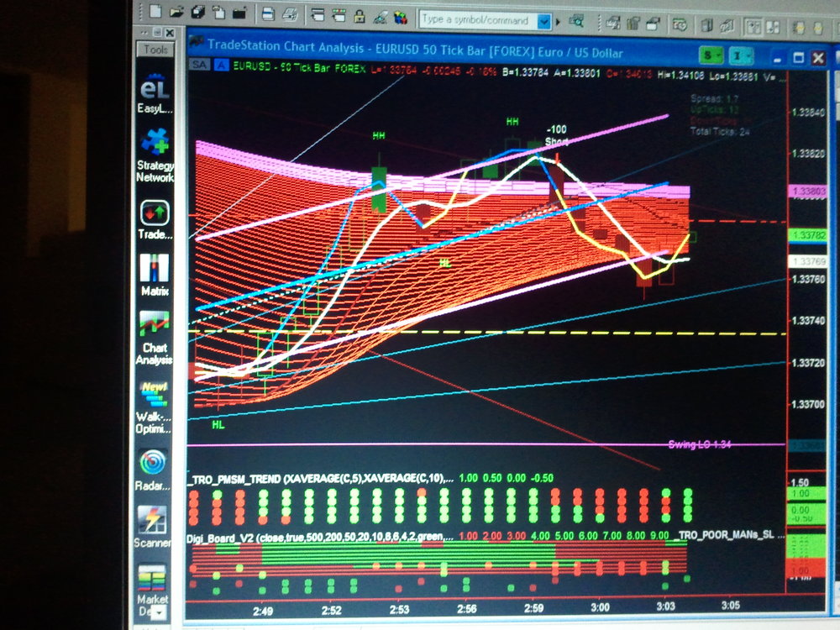Viewport: 840px width, 630px height.
Task: Select the Tools tab in shortcut bar
Action: 155,50
